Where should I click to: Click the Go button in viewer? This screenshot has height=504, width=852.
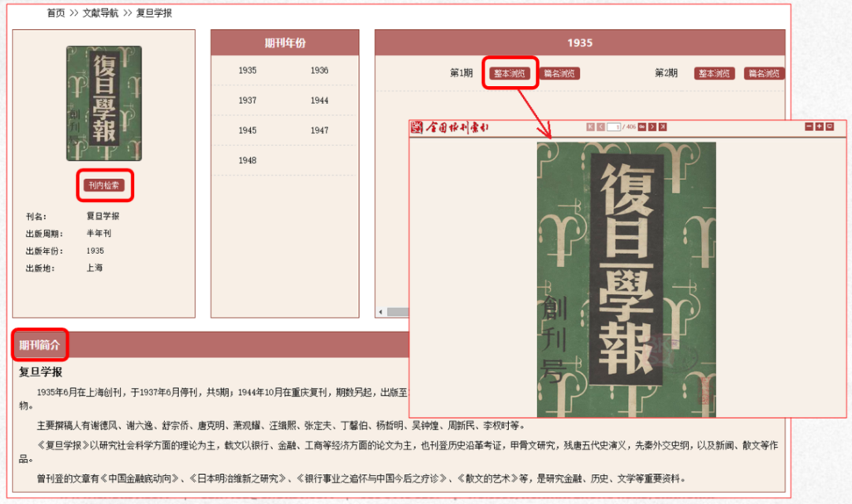click(641, 126)
